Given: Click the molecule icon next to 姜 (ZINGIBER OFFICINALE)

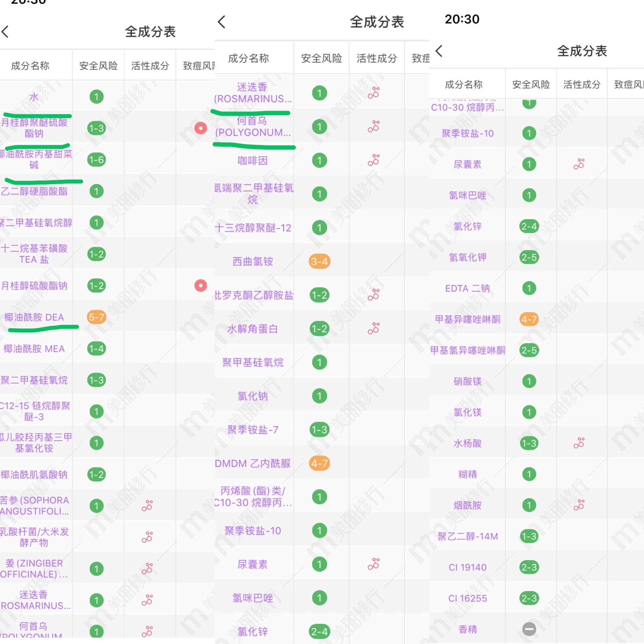Looking at the screenshot, I should pos(147,568).
